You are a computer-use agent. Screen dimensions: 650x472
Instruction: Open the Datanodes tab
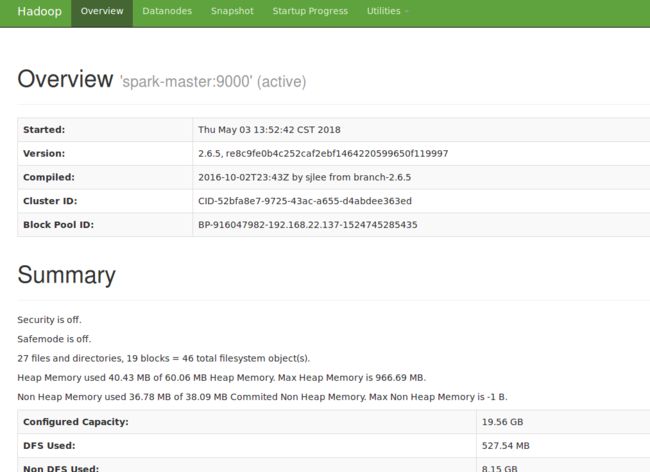pyautogui.click(x=167, y=11)
